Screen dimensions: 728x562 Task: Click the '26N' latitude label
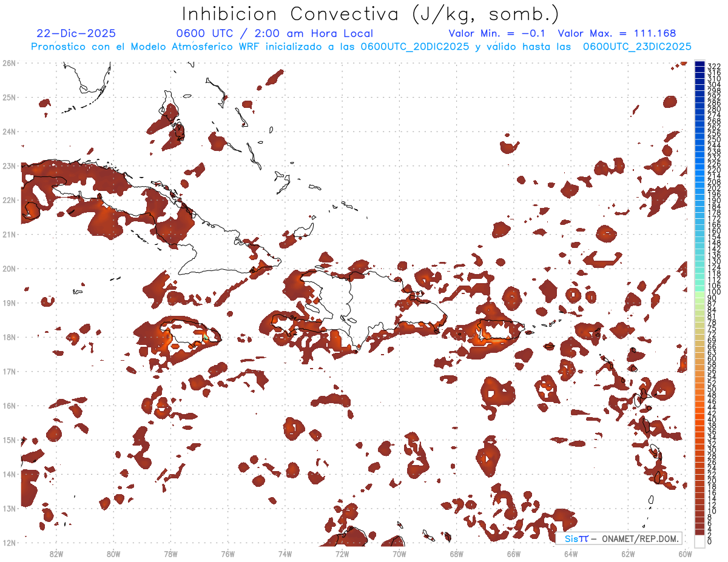9,63
